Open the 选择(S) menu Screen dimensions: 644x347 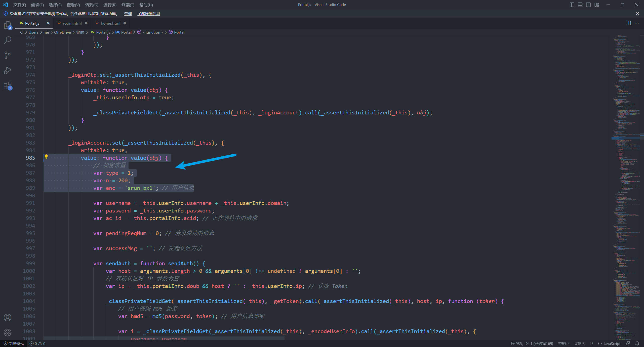[x=55, y=5]
